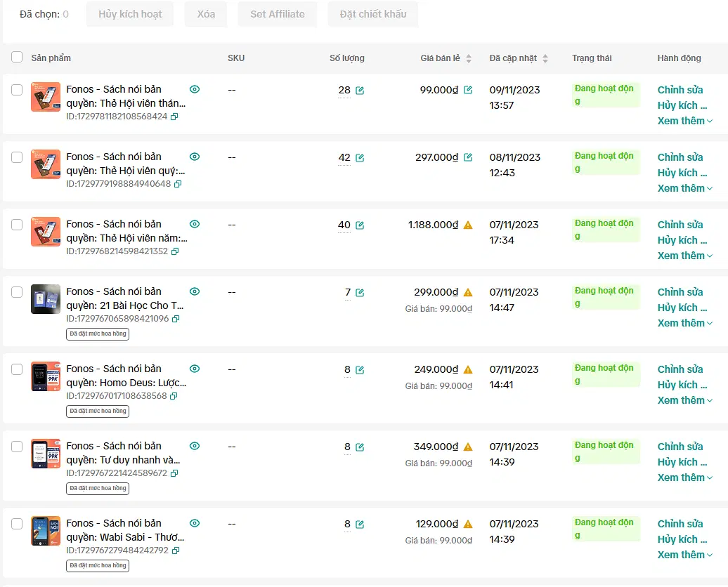Expand Xem thêm for Thẻ Hội viên tháng
Image resolution: width=728 pixels, height=587 pixels.
[x=685, y=121]
